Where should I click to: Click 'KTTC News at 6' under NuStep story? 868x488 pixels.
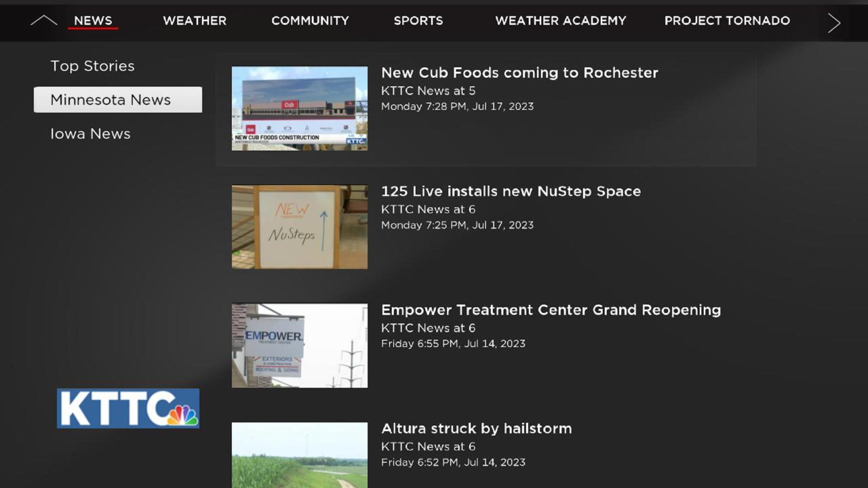point(429,209)
